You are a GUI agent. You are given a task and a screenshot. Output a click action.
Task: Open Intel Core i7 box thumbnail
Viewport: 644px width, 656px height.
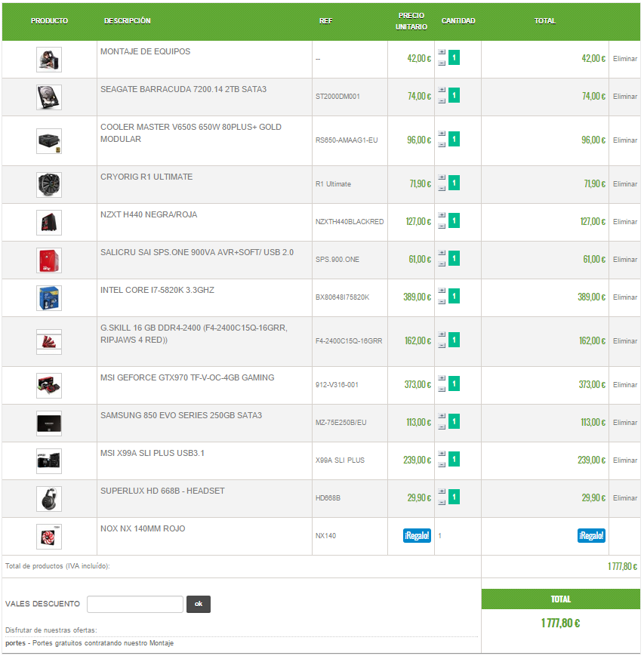(49, 298)
